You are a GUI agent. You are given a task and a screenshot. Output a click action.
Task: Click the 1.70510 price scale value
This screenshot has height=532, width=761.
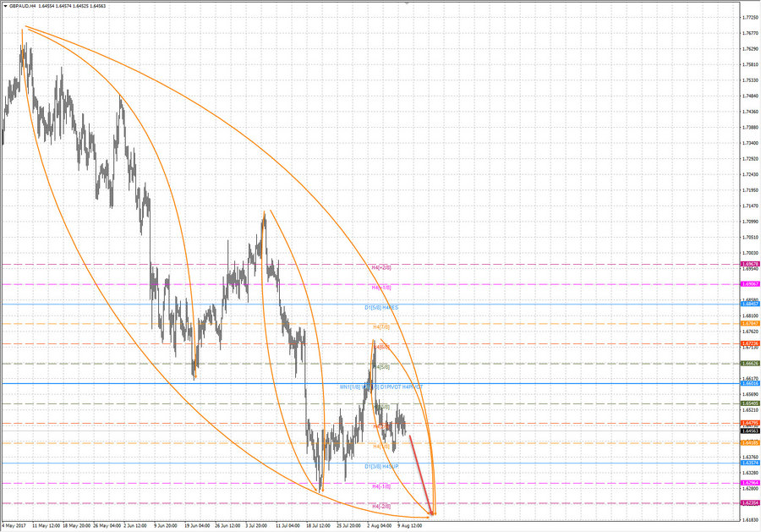(x=750, y=238)
